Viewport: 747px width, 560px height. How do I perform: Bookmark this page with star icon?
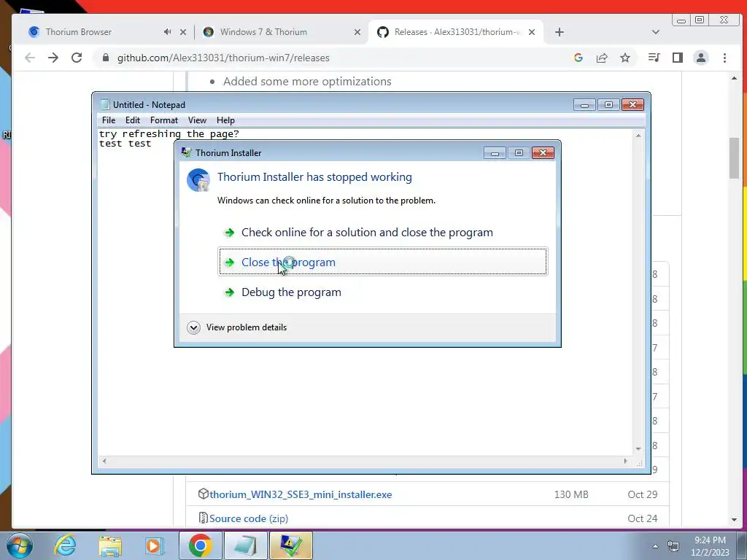(625, 58)
